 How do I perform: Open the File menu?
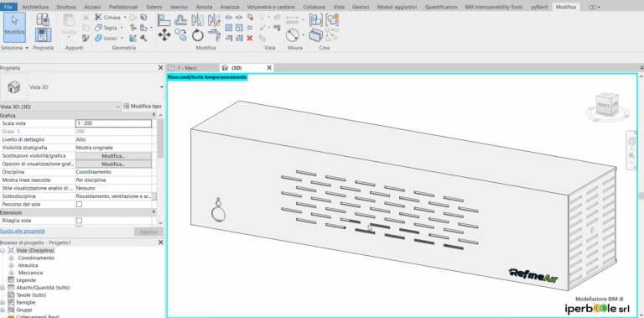(x=8, y=7)
